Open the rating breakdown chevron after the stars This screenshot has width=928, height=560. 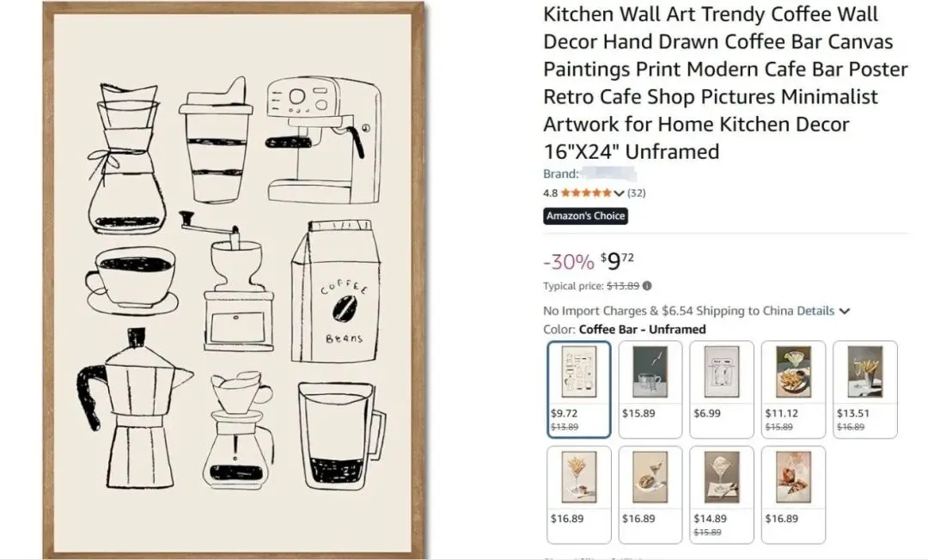coord(619,193)
